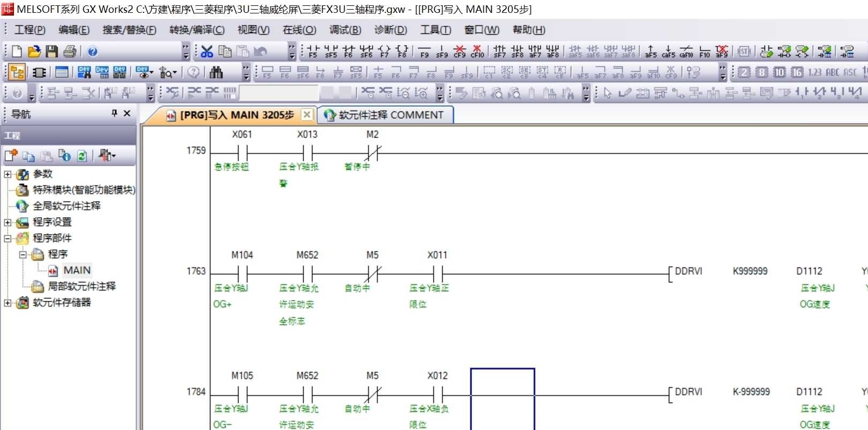Close the [PRG]写入 MAIN tab
868x430 pixels.
[x=306, y=114]
